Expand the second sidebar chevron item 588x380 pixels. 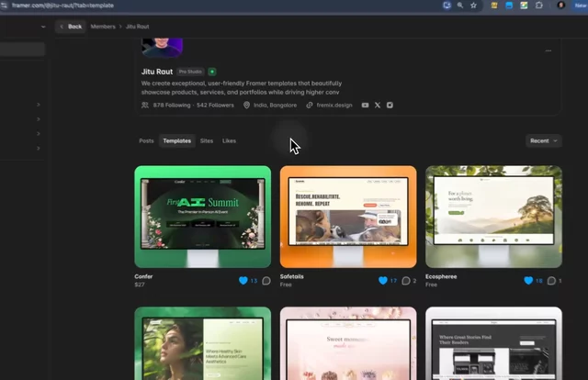tap(39, 119)
